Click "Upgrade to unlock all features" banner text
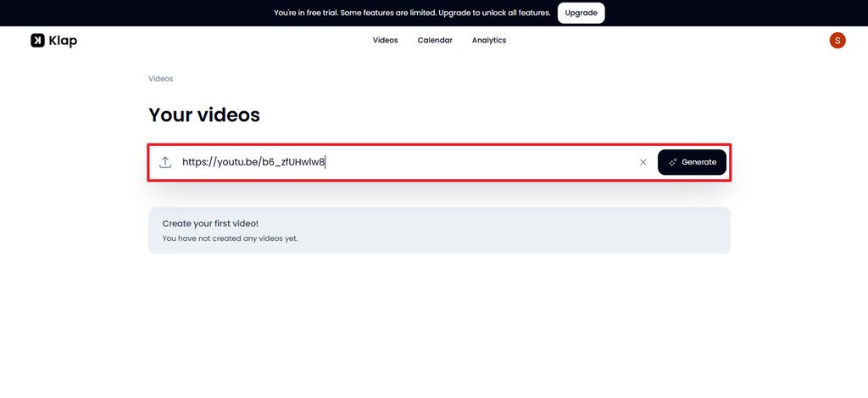 click(494, 13)
